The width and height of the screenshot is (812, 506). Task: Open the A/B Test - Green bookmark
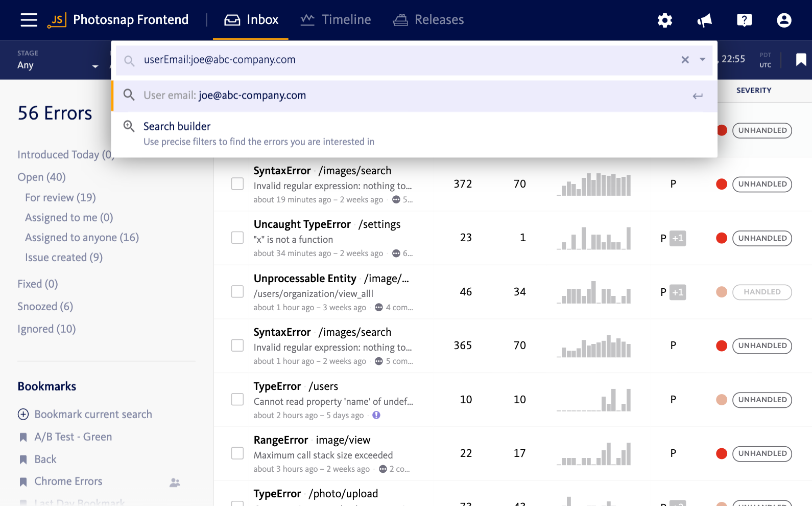pyautogui.click(x=73, y=437)
